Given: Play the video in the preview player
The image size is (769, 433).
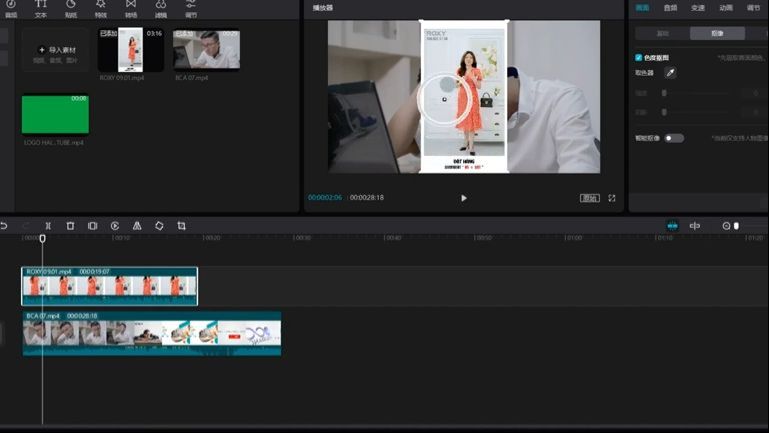Looking at the screenshot, I should [464, 198].
